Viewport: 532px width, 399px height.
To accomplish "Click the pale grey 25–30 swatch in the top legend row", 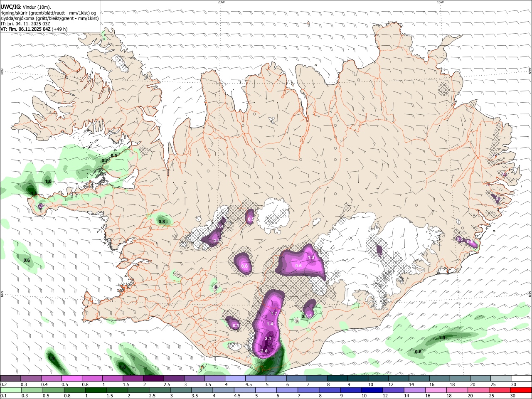I will [x=501, y=379].
